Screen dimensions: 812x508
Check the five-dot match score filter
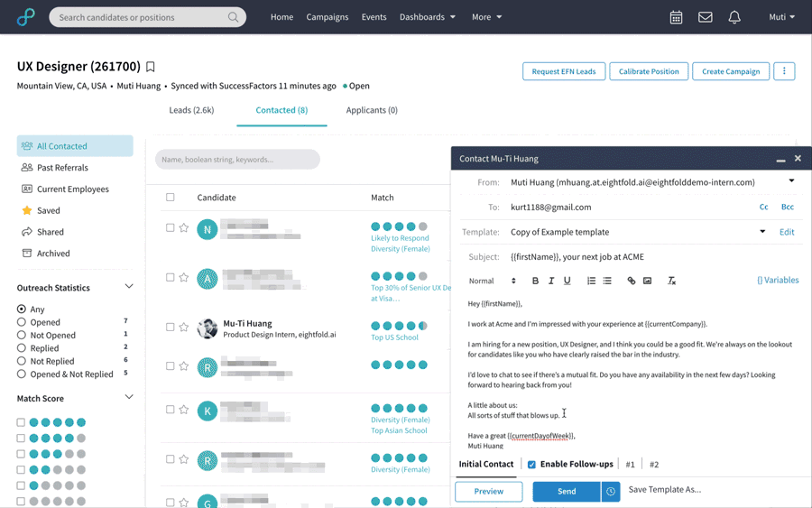(x=21, y=422)
